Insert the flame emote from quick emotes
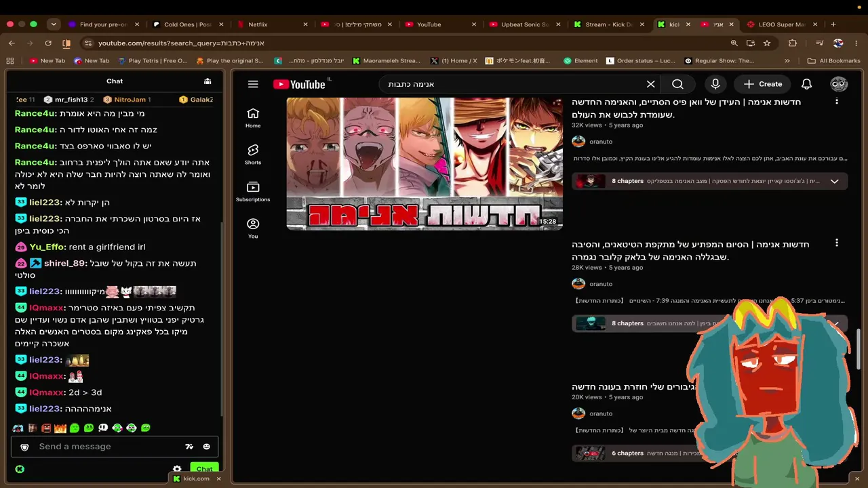Viewport: 868px width, 488px height. pos(60,428)
